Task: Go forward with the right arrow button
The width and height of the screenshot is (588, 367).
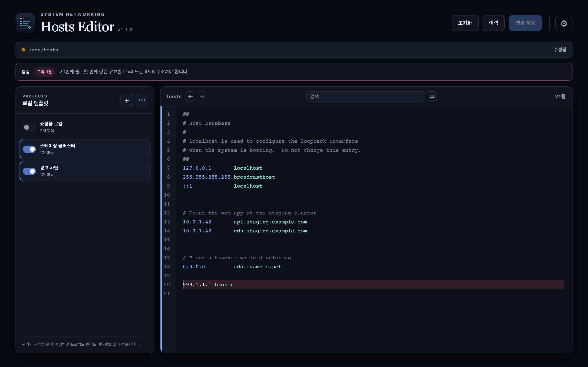Action: pos(202,97)
